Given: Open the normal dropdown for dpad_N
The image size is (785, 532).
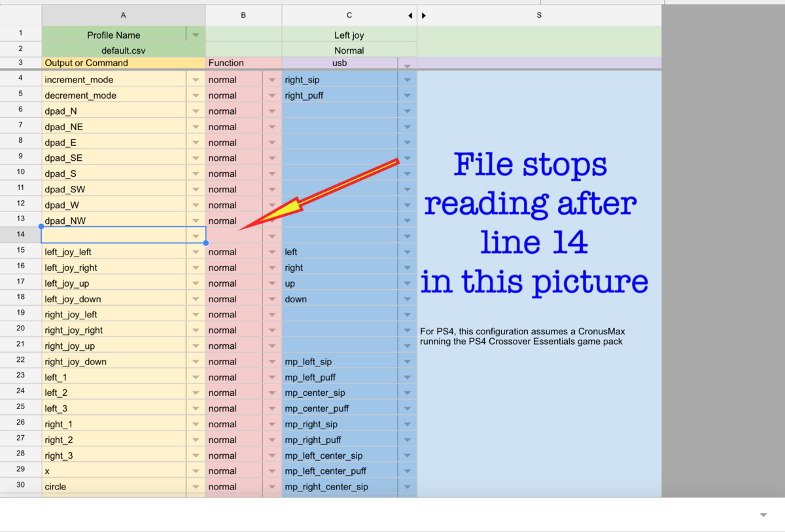Looking at the screenshot, I should tap(272, 111).
